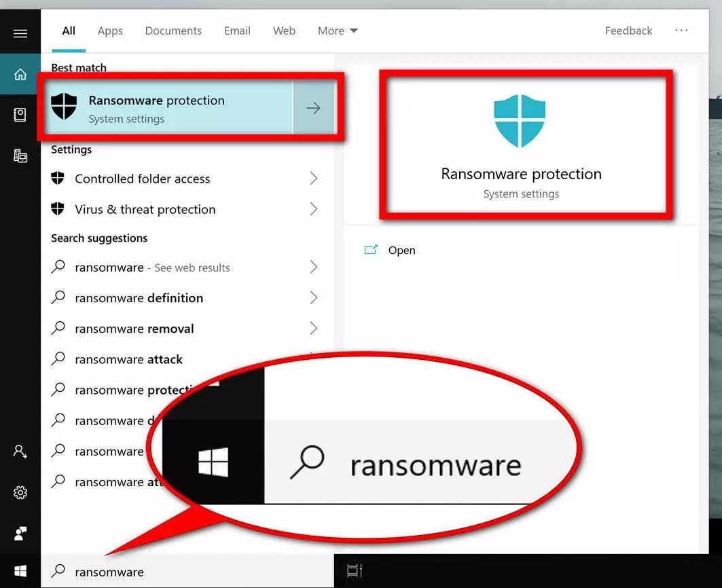The image size is (722, 588).
Task: Click the ellipsis options button top right
Action: pos(681,31)
